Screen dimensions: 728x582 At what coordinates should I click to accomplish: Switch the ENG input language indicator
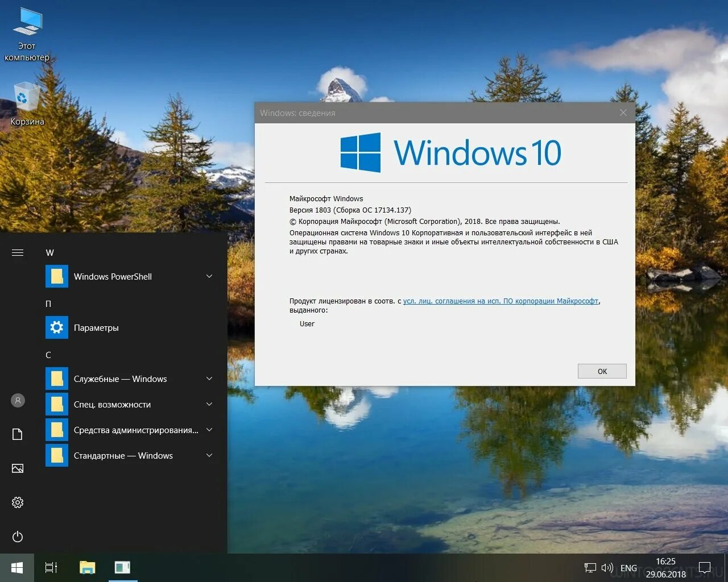[628, 568]
